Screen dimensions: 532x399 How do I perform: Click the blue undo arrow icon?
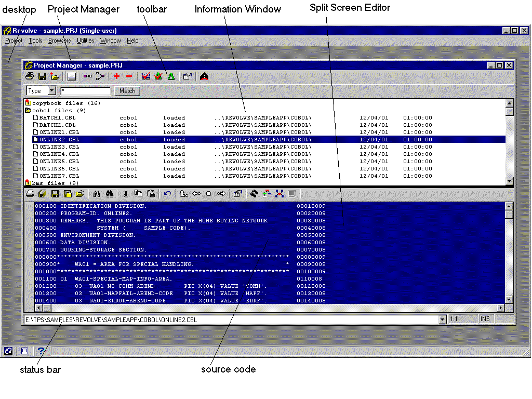click(x=167, y=194)
